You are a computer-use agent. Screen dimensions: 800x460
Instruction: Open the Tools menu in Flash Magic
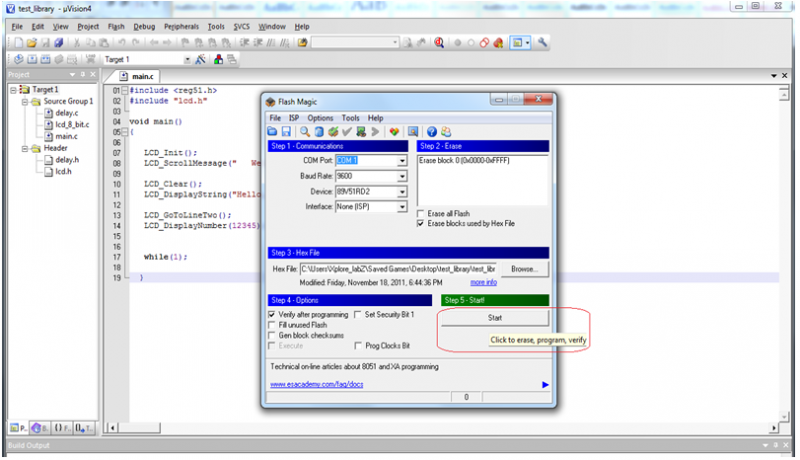351,118
